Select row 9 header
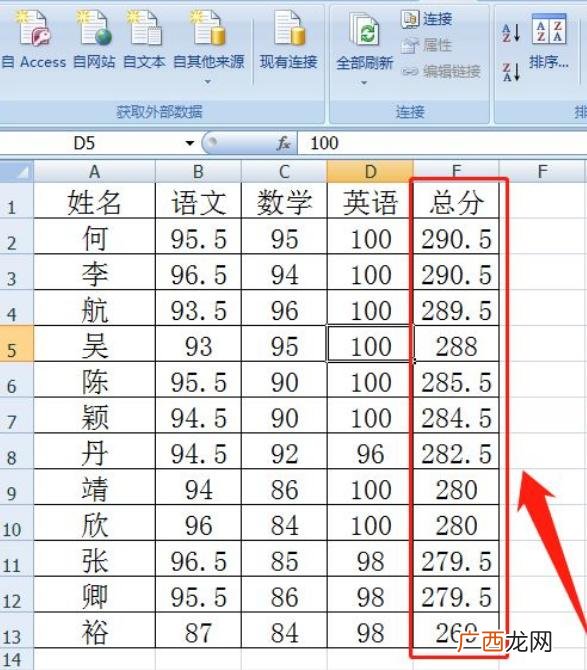Screen dimensions: 587x670 pyautogui.click(x=17, y=487)
